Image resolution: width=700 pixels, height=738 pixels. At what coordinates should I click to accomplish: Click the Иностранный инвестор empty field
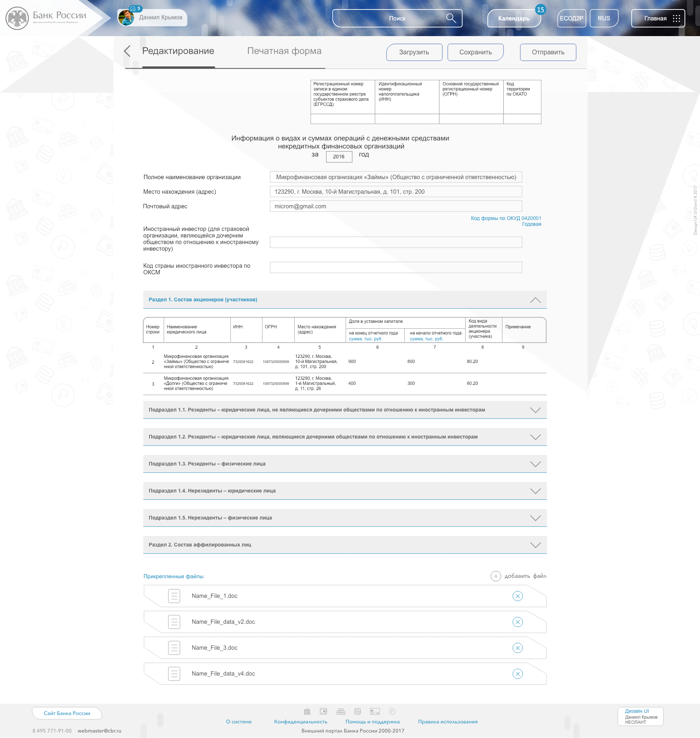click(396, 242)
